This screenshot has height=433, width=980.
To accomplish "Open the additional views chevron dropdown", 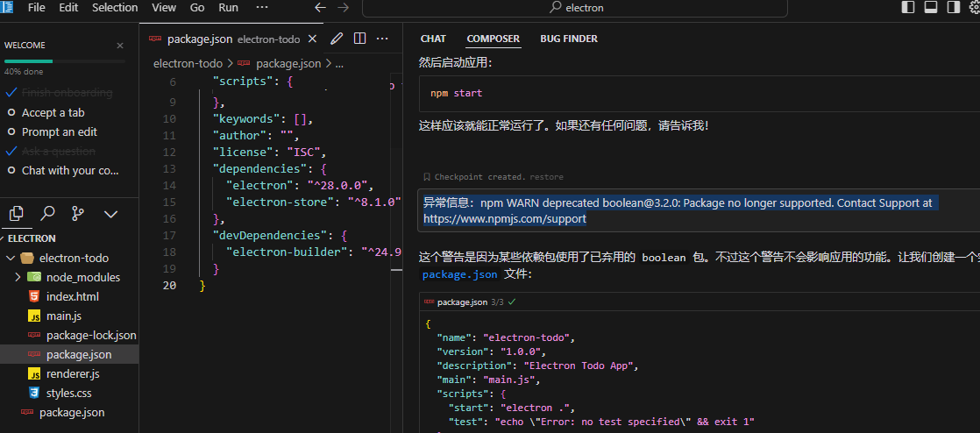I will [x=110, y=213].
